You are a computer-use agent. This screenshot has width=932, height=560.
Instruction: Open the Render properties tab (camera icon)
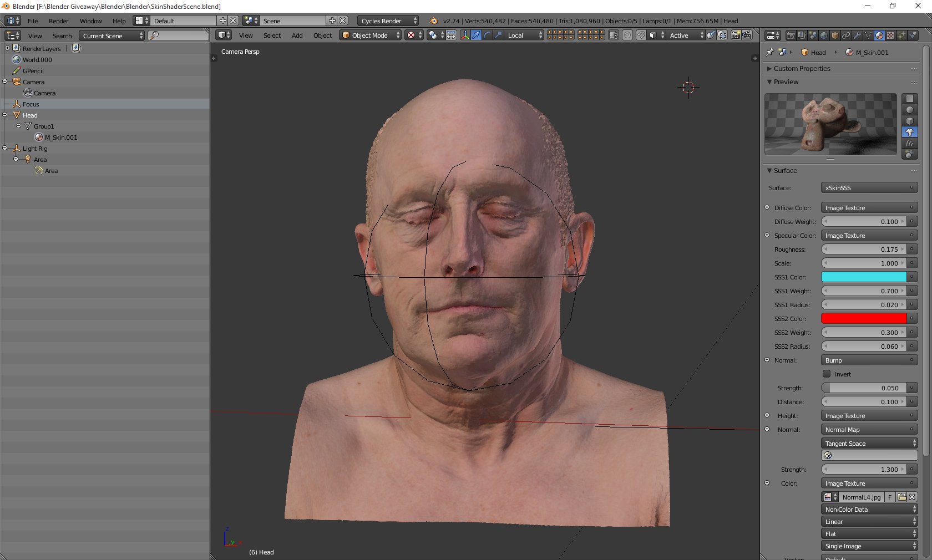792,35
